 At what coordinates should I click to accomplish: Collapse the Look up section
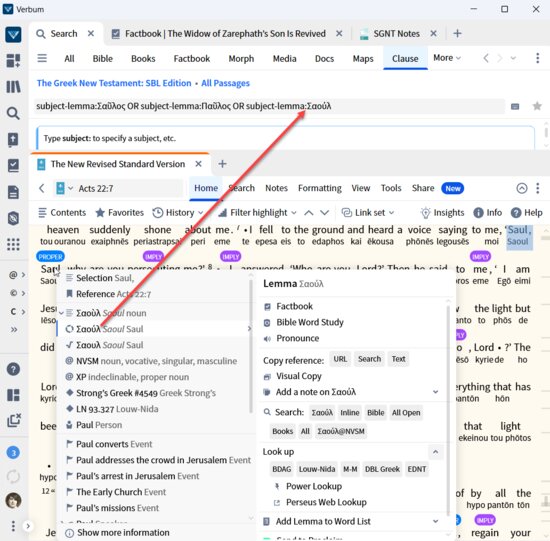[435, 452]
